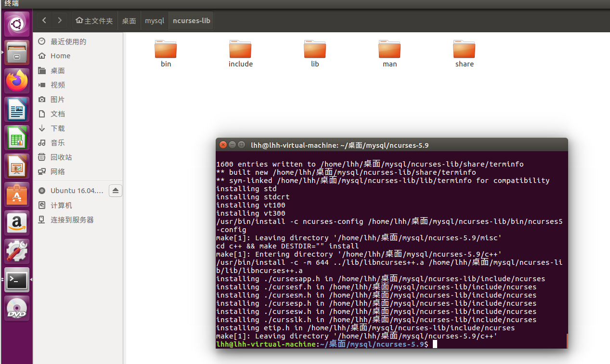Image resolution: width=610 pixels, height=364 pixels.
Task: Click the terminal command prompt line
Action: click(390, 344)
